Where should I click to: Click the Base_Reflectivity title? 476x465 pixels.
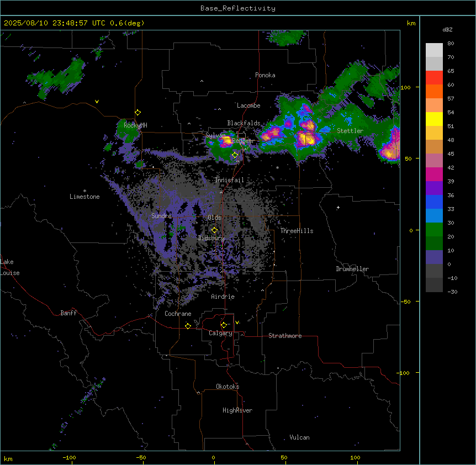tap(238, 8)
